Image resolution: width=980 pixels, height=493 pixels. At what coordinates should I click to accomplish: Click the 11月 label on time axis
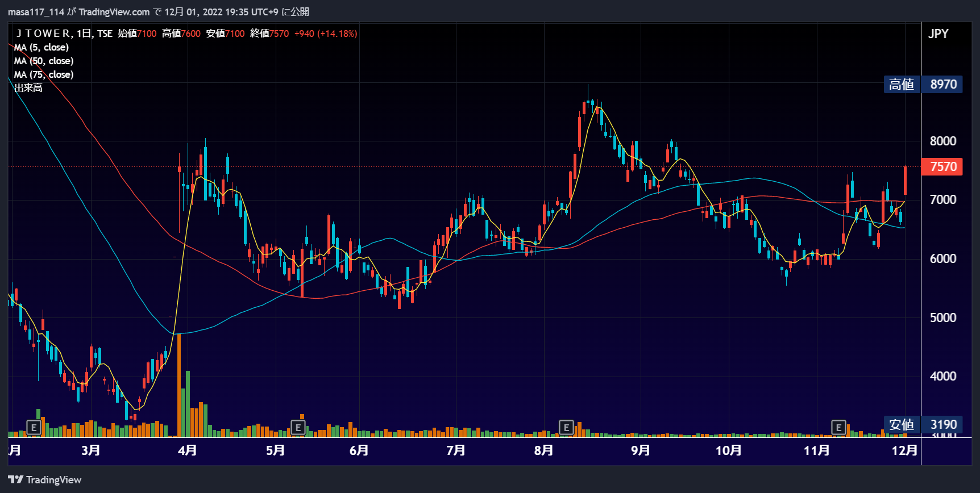[x=817, y=450]
